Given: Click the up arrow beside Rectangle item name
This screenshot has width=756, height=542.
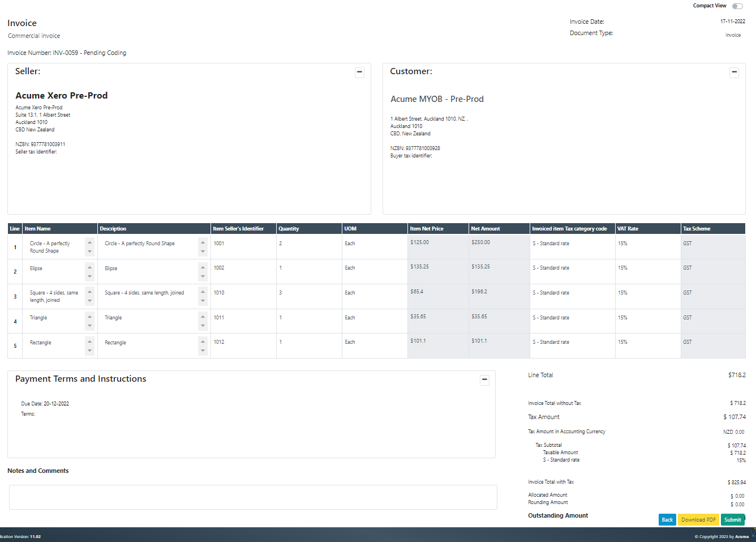Looking at the screenshot, I should [89, 342].
